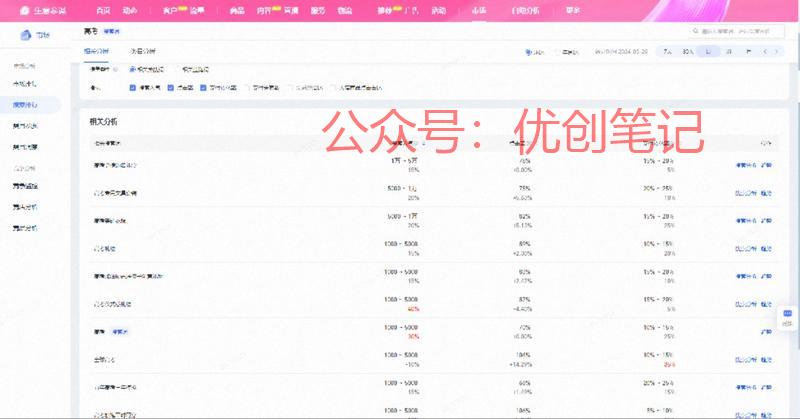Viewport: 800px width, 419px height.
Task: Check the fourth metric checkbox after 支付转化率
Action: 247,88
